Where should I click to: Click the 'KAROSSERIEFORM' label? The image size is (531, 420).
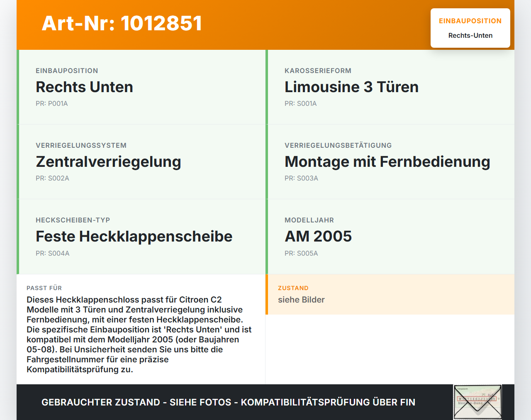click(x=318, y=71)
